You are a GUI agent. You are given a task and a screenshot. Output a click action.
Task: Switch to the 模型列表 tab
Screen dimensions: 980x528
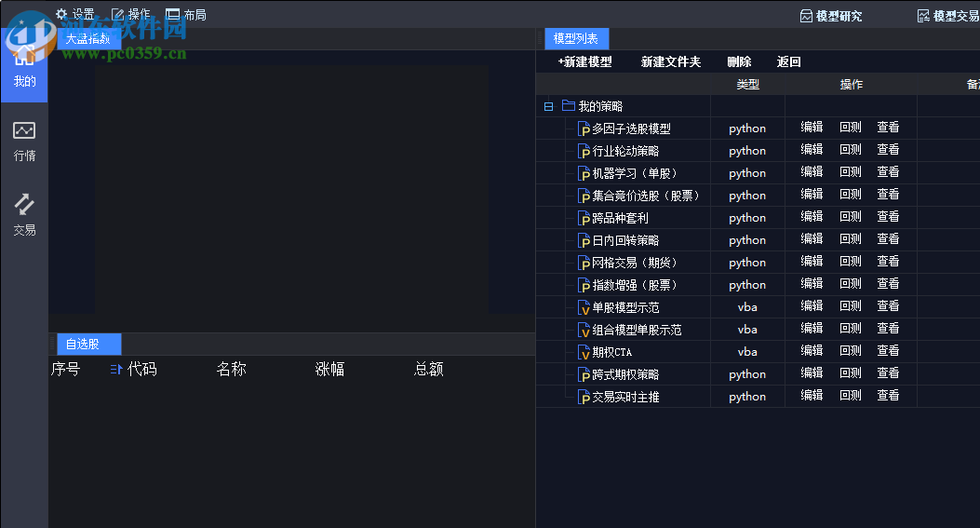576,39
